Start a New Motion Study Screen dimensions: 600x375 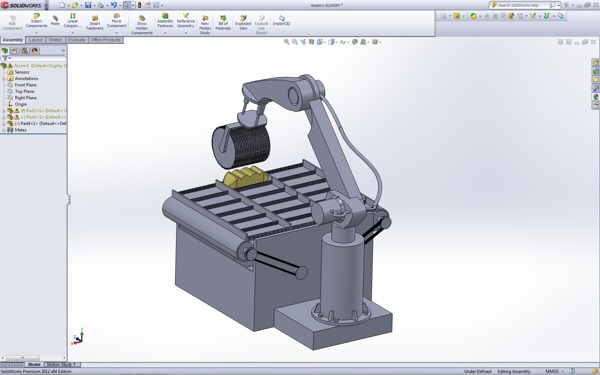click(x=205, y=25)
